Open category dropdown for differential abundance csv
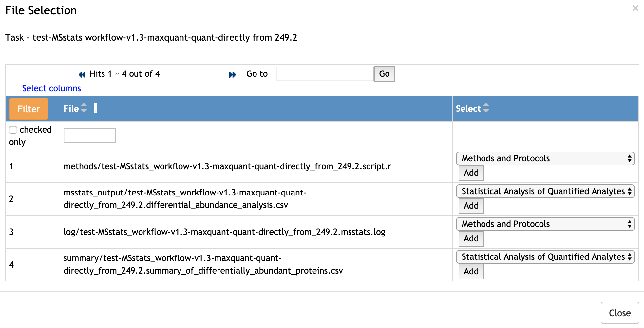Screen dimensions: 644x328 click(x=545, y=192)
